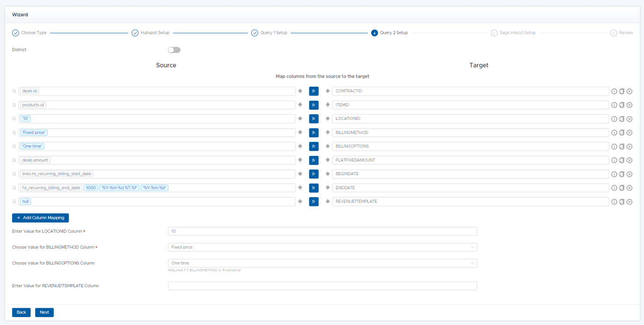Image resolution: width=644 pixels, height=325 pixels.
Task: Delete the LOCATIONID mapping with the X icon
Action: [x=629, y=119]
